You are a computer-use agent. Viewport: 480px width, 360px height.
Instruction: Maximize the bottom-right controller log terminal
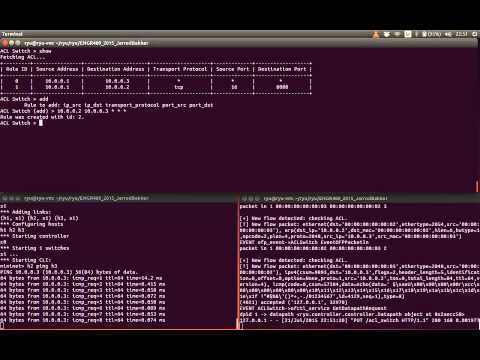tap(257, 198)
